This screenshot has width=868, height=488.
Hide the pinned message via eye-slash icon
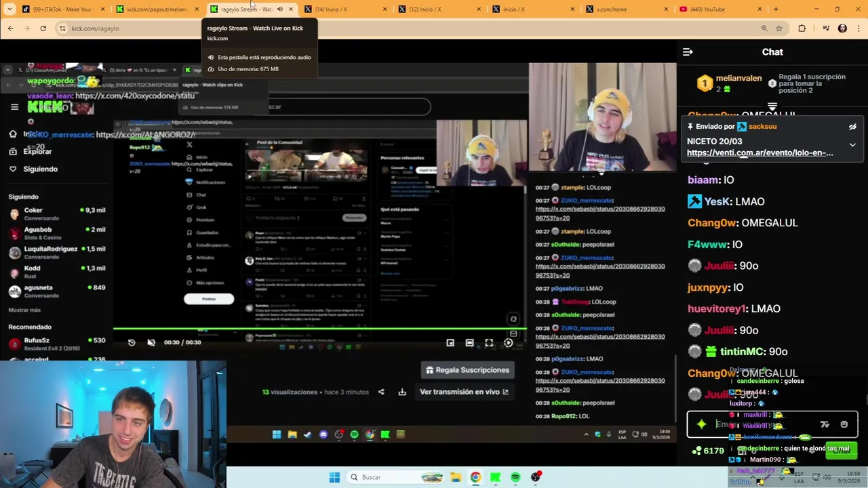tap(852, 127)
